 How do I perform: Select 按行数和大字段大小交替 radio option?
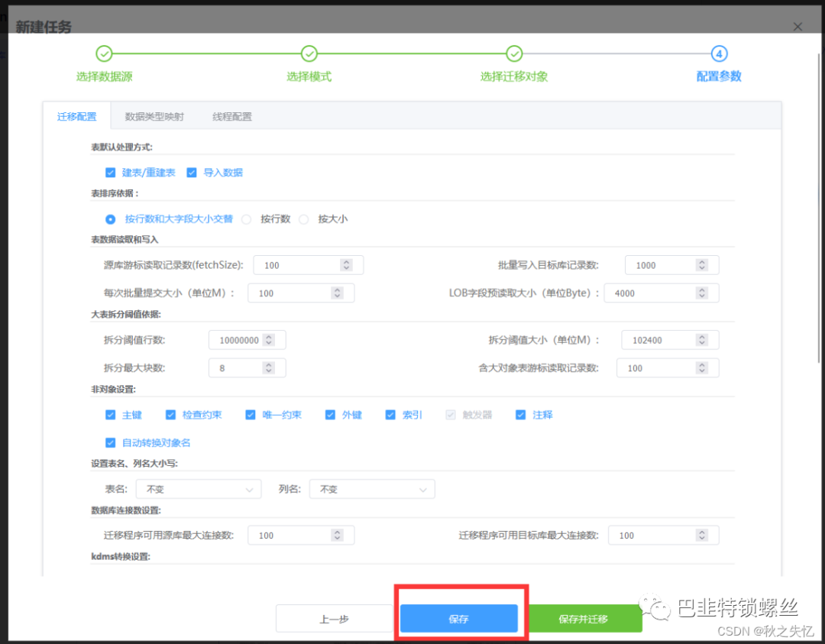[x=110, y=219]
